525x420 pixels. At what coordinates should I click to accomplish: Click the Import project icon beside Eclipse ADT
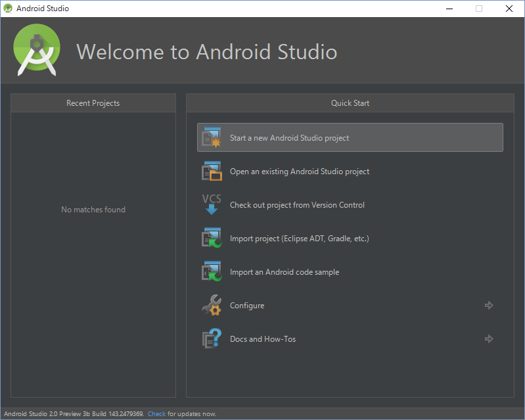tap(212, 238)
